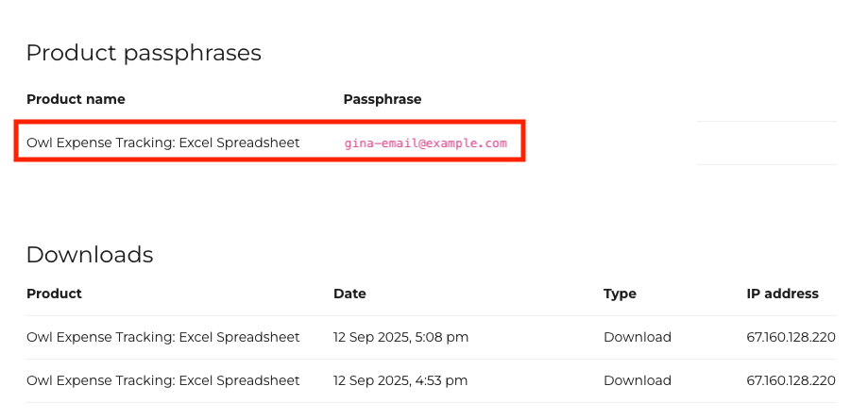Click the gina-email@example.com passphrase
Viewport: 868px width, 420px height.
click(425, 143)
